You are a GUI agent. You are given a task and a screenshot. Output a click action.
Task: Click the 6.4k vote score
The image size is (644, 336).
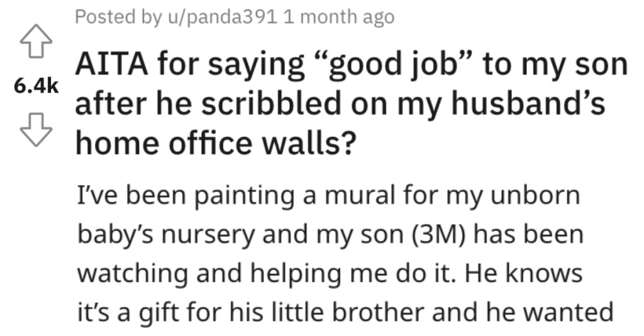36,86
